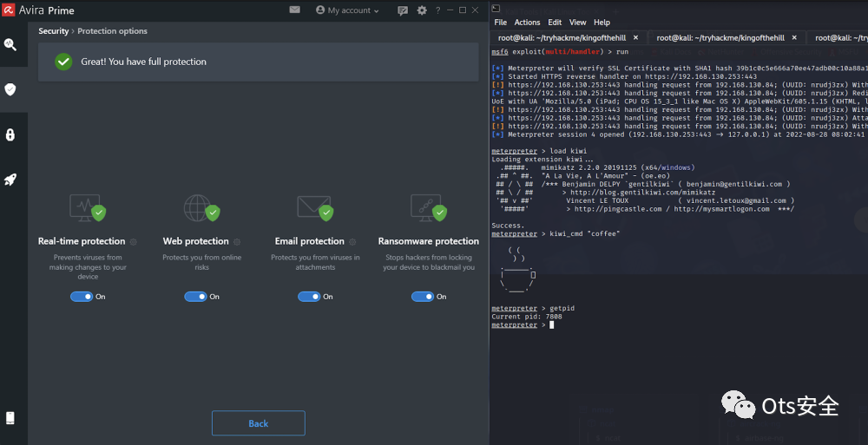Click the Real-time protection monitor icon

[x=88, y=207]
